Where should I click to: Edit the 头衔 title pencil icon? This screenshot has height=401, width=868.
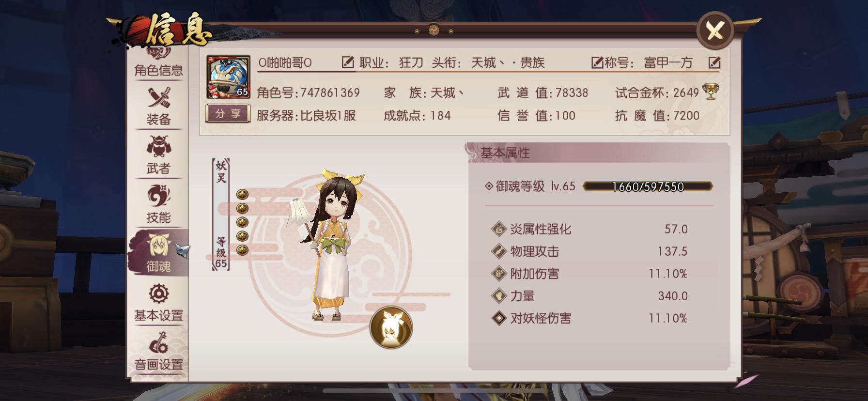(597, 62)
